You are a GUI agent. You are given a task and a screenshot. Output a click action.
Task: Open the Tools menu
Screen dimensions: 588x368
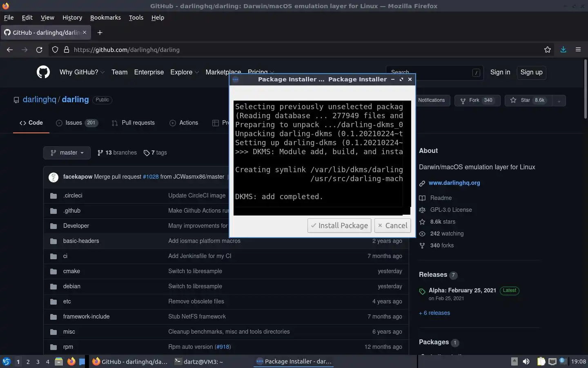[x=136, y=18]
